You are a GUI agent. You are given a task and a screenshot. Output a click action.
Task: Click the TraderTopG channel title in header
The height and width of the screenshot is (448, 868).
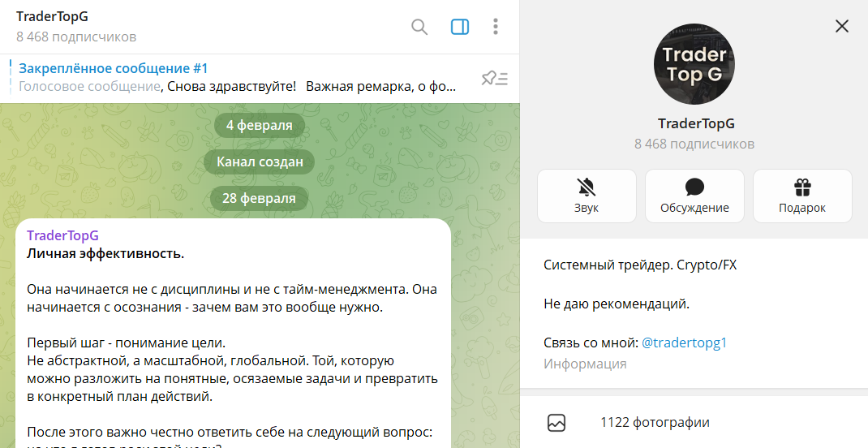tap(52, 16)
